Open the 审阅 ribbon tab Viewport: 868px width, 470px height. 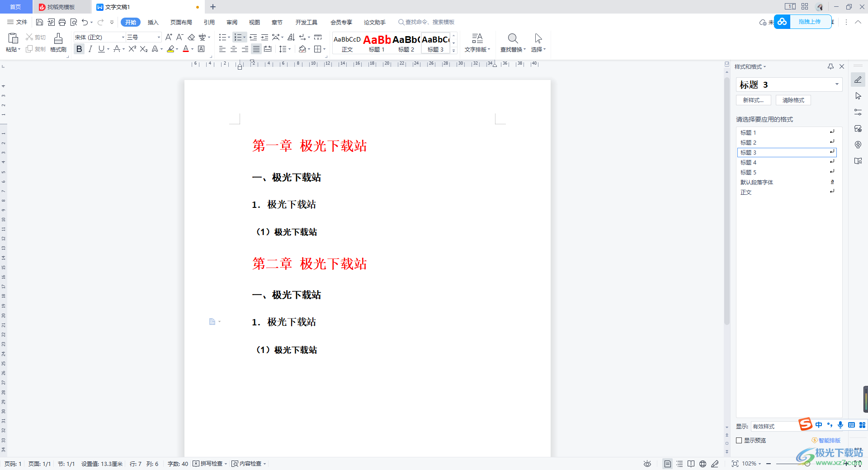pyautogui.click(x=232, y=22)
